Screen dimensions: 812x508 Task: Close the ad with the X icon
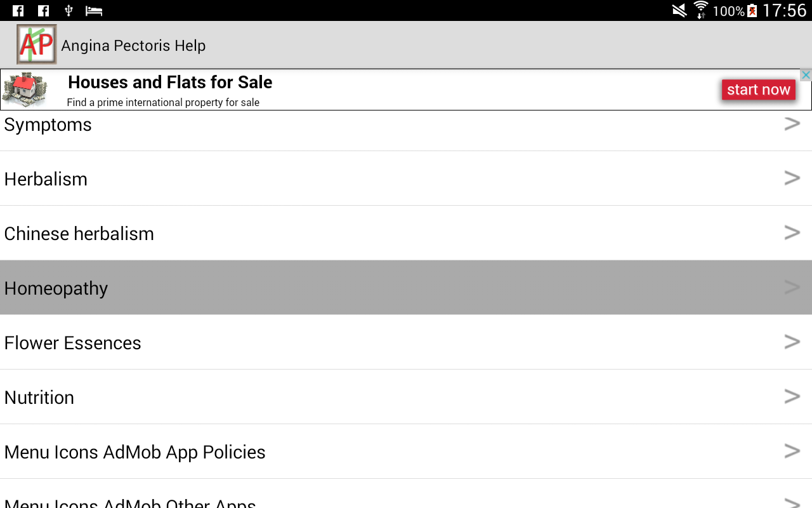coord(806,75)
